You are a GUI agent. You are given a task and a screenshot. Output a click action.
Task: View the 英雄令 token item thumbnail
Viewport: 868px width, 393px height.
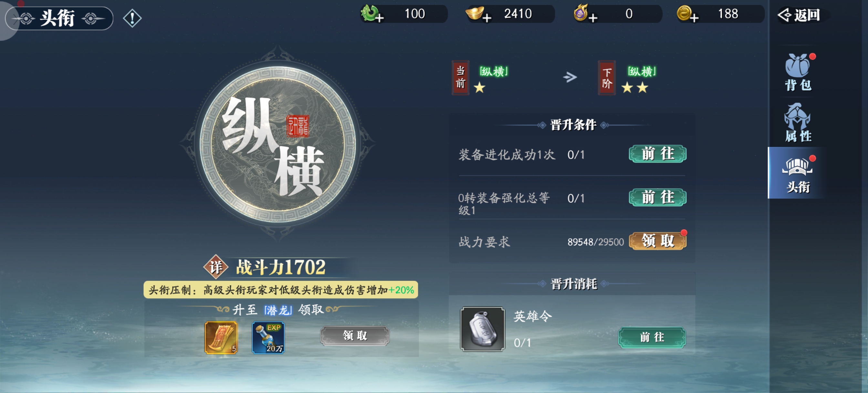coord(482,329)
